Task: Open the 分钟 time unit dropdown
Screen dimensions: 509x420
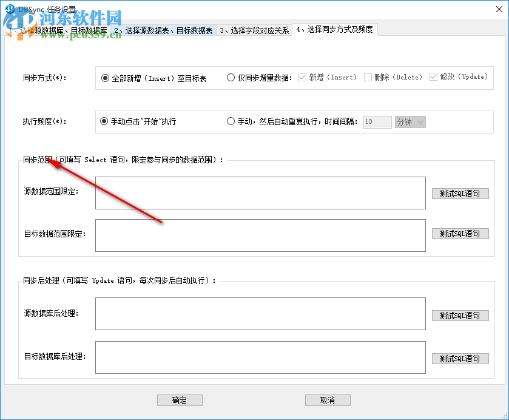Action: click(410, 121)
